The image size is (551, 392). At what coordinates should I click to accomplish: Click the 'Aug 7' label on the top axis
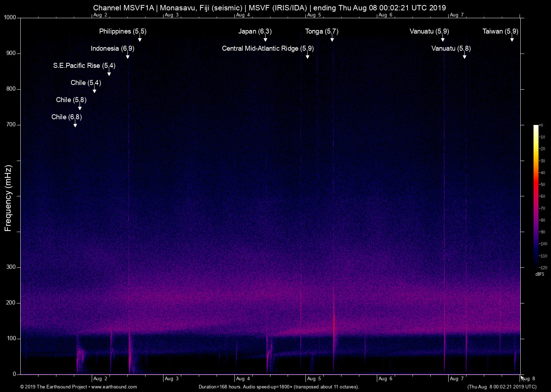coord(457,15)
